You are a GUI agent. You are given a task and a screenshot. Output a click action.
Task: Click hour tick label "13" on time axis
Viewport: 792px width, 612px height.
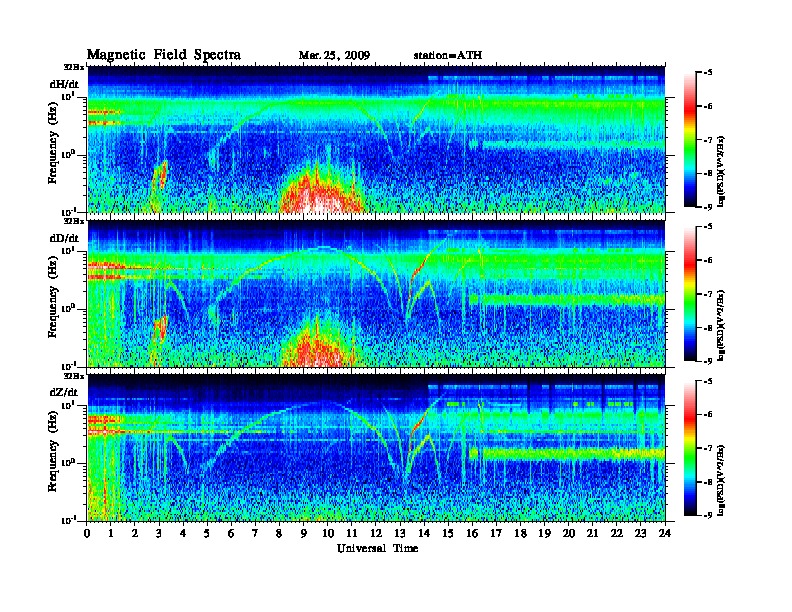tap(400, 534)
